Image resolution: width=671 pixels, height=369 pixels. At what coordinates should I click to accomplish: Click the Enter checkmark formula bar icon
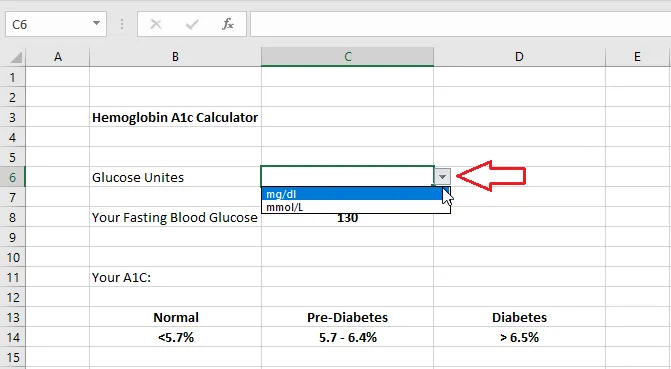[x=192, y=24]
